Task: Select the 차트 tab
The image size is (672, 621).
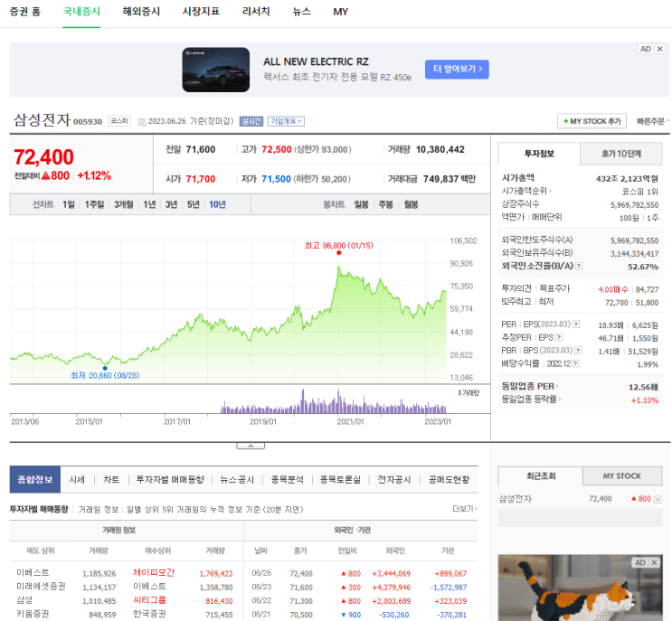Action: [x=111, y=480]
